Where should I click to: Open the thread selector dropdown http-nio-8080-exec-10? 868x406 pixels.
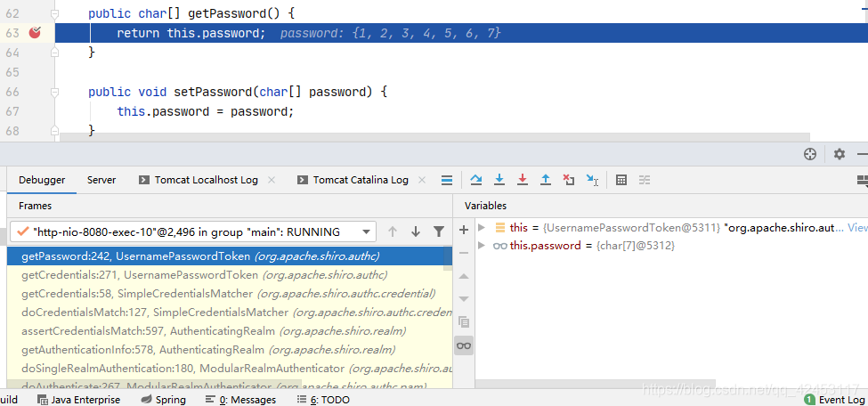[192, 231]
